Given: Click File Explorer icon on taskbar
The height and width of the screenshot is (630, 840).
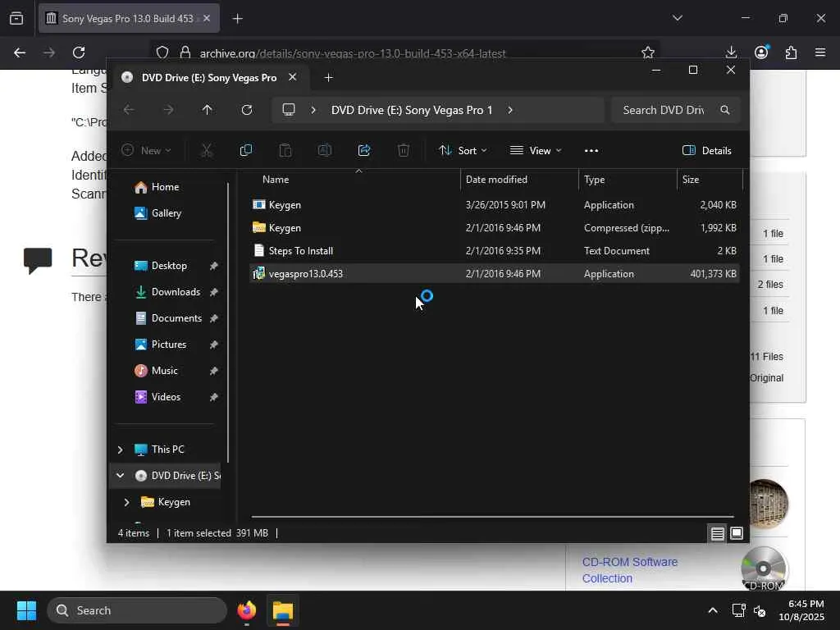Looking at the screenshot, I should (x=283, y=610).
